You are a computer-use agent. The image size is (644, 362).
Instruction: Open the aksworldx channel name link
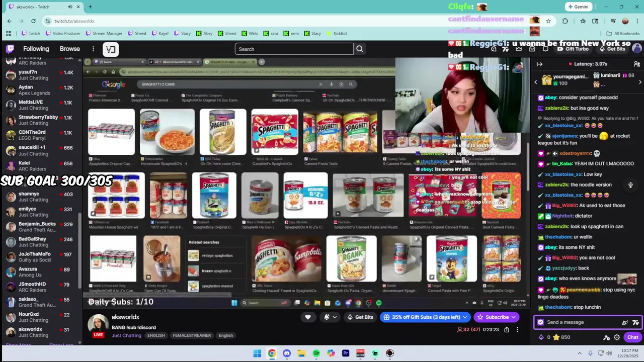click(x=125, y=317)
